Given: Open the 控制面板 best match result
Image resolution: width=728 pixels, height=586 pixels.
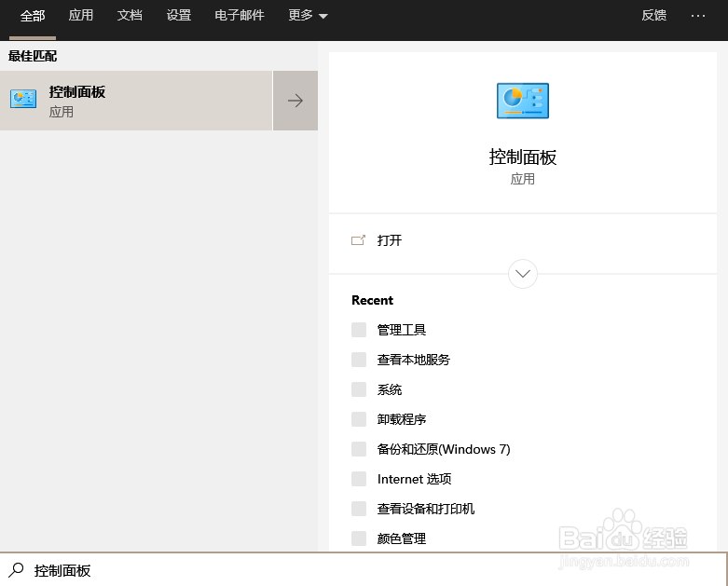Looking at the screenshot, I should click(x=135, y=101).
